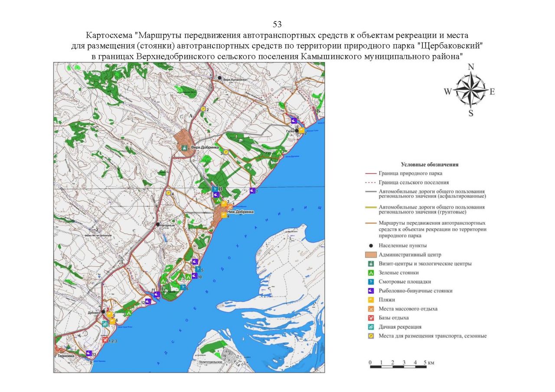The height and width of the screenshot is (392, 555).
Task: Click beach marker 6 near Дубовка
Action: [112, 321]
